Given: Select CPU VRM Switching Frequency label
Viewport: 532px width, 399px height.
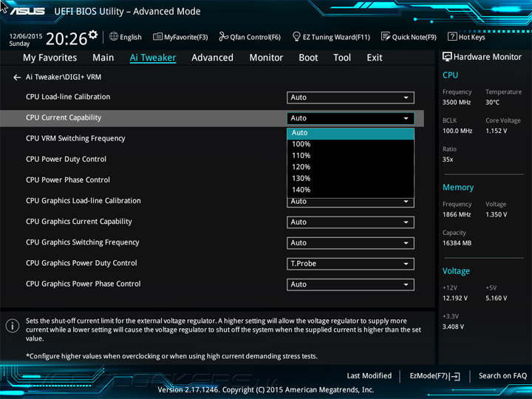Looking at the screenshot, I should click(75, 138).
